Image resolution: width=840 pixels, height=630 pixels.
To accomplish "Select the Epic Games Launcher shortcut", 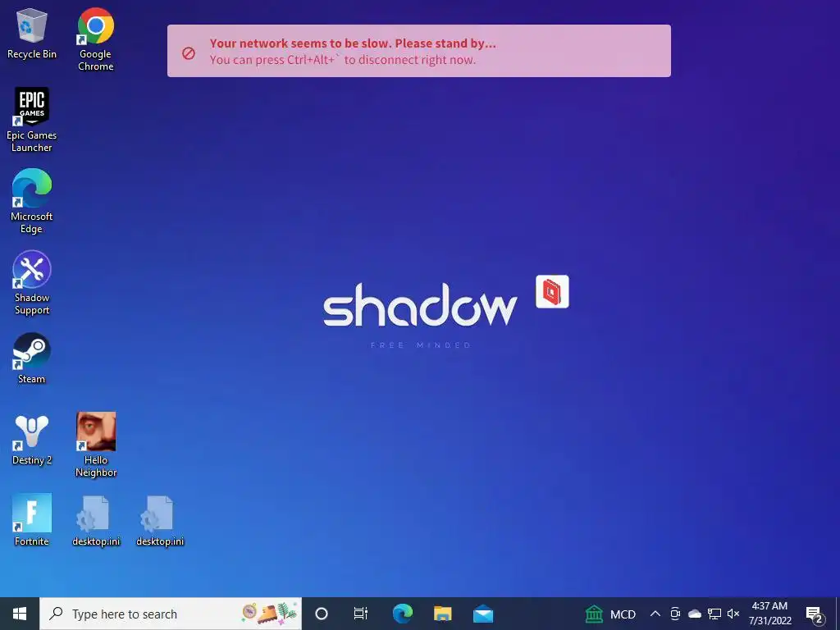I will 32,120.
